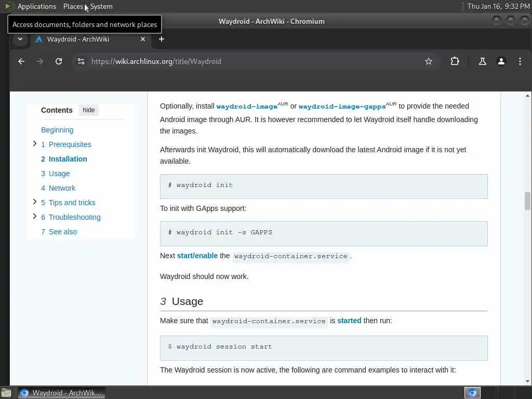Viewport: 532px width, 399px height.
Task: Open Chrome Labs flask icon
Action: click(x=482, y=61)
